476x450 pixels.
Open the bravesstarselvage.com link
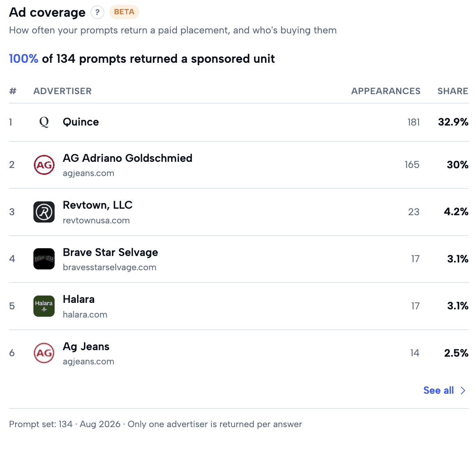click(110, 267)
